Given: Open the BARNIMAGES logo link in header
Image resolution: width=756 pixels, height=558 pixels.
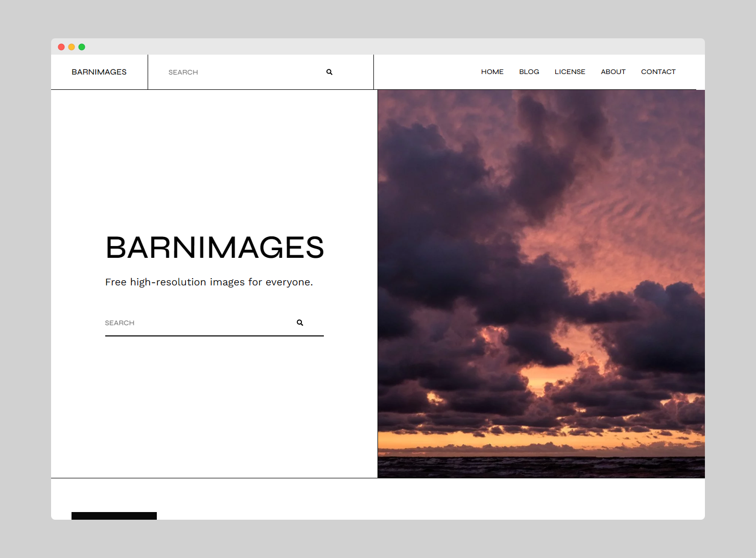Looking at the screenshot, I should coord(99,72).
